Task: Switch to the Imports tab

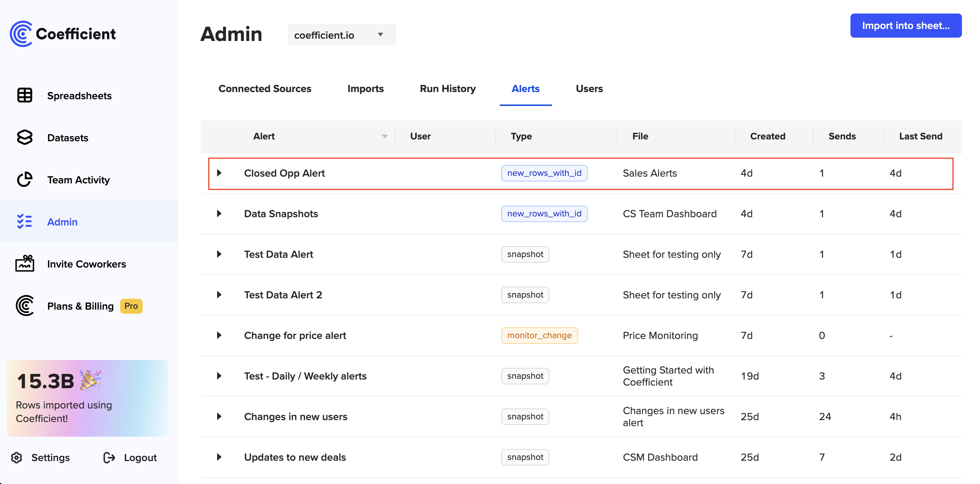Action: 365,89
